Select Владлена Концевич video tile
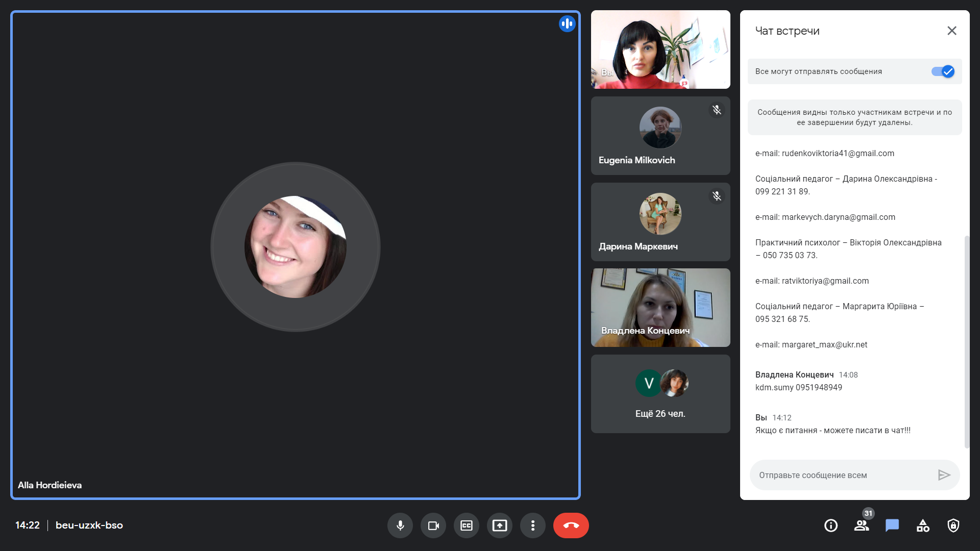 660,308
